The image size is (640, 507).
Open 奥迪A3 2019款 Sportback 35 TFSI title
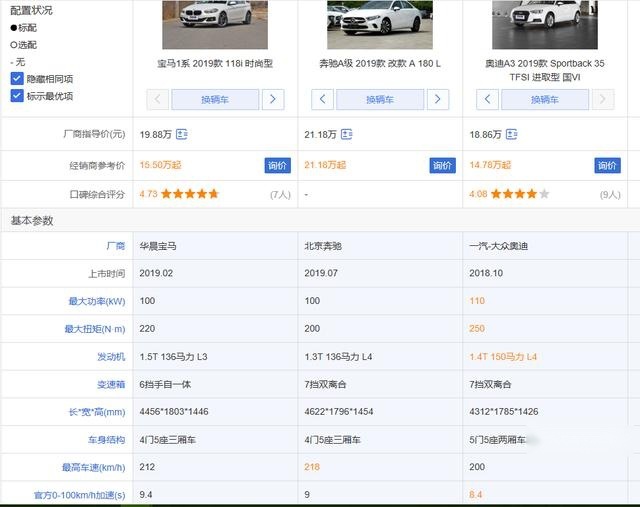click(545, 70)
